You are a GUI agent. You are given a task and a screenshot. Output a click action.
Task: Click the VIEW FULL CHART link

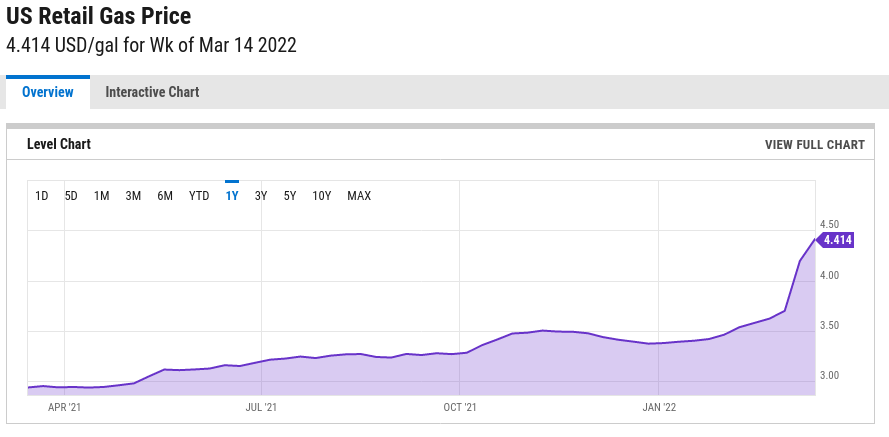pos(815,145)
